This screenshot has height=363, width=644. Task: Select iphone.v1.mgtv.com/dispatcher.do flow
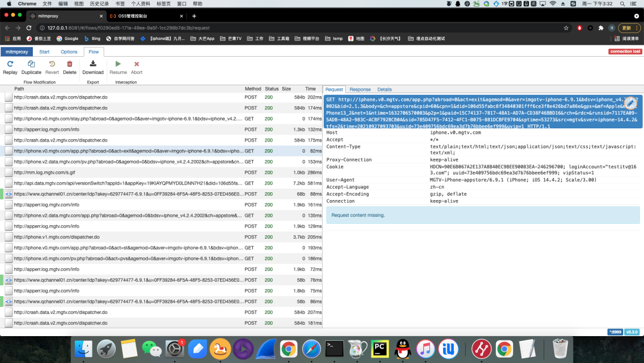pyautogui.click(x=161, y=237)
